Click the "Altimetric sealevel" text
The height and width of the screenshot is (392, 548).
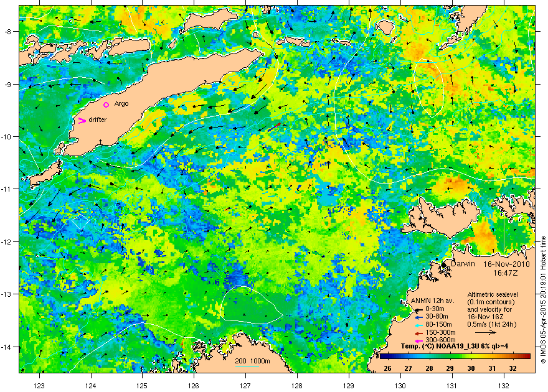[x=493, y=294]
